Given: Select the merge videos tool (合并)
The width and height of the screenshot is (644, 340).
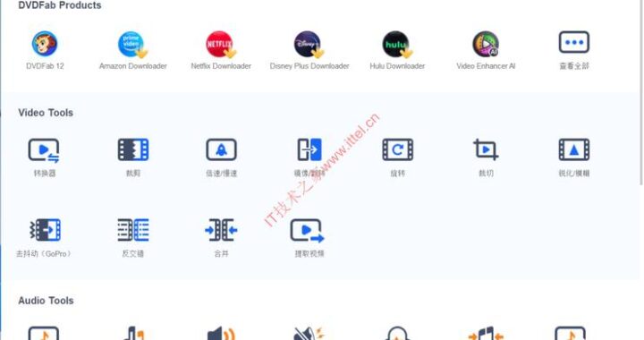Looking at the screenshot, I should [222, 230].
